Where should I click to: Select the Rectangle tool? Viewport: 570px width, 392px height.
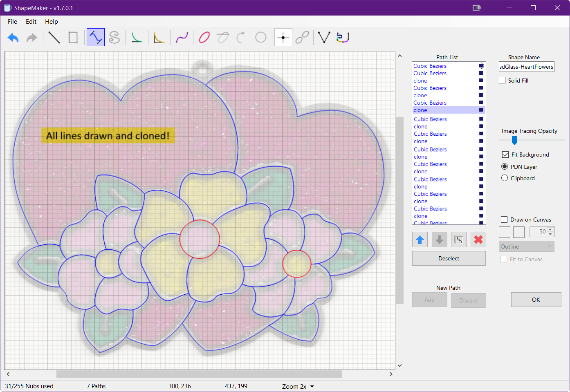coord(73,38)
